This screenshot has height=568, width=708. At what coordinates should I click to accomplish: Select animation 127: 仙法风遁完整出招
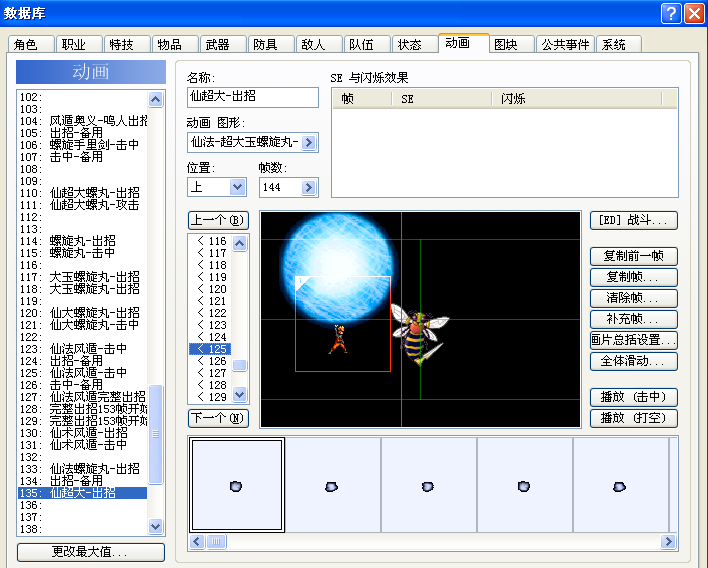pos(83,397)
